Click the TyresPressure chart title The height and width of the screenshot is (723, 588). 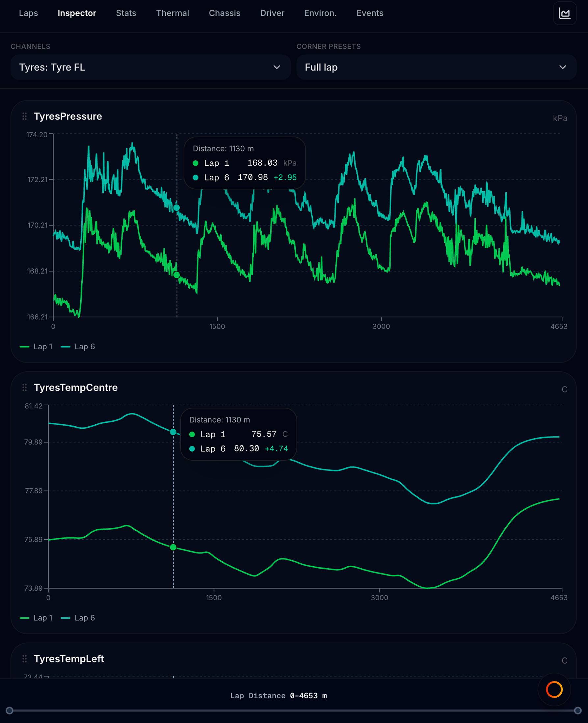click(x=68, y=116)
